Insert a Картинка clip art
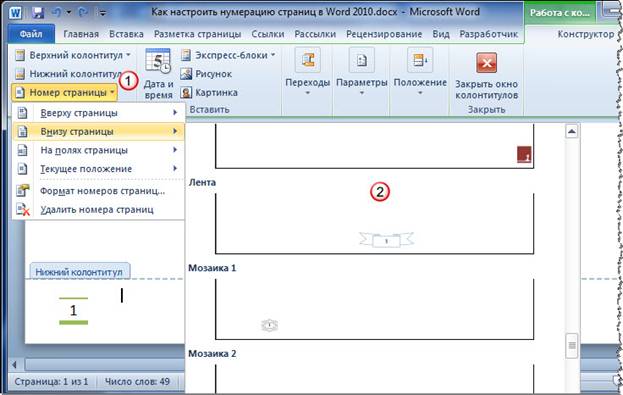 coord(209,93)
